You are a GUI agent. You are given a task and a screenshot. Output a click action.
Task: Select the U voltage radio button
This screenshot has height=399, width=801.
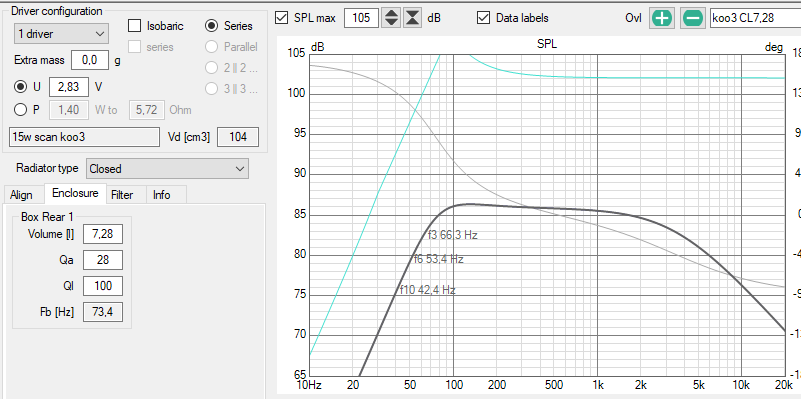[20, 87]
